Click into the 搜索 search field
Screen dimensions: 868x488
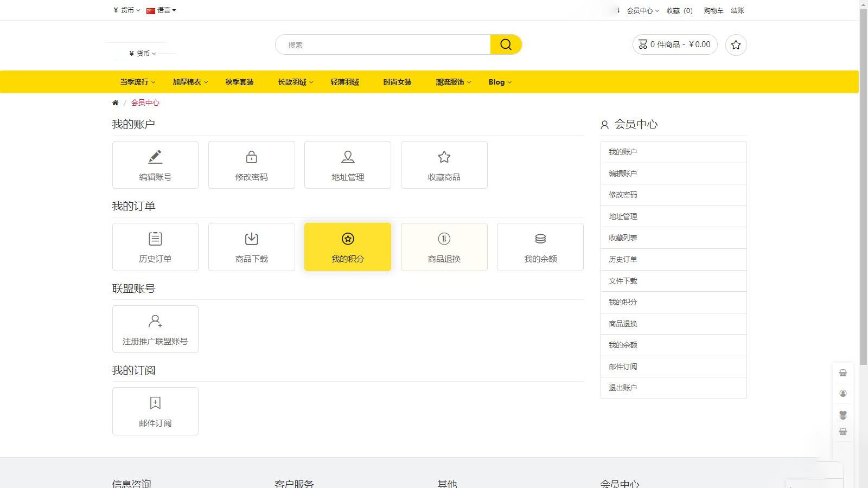382,45
